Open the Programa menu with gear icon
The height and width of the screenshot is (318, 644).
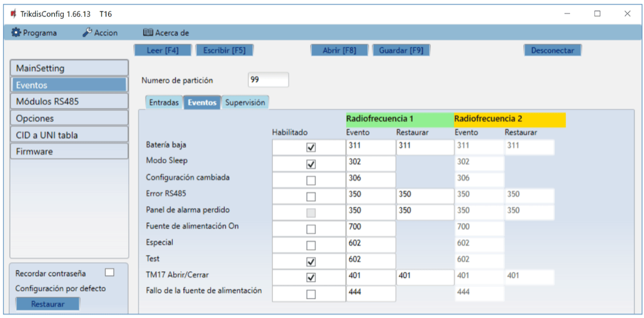[x=34, y=33]
